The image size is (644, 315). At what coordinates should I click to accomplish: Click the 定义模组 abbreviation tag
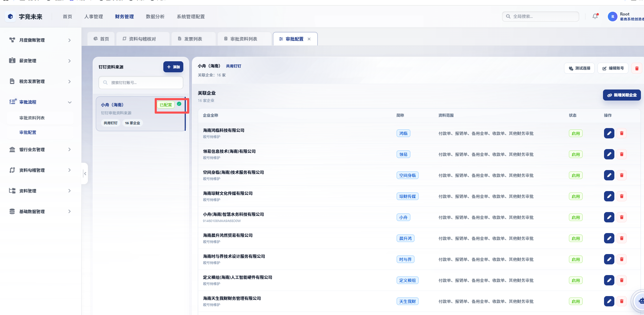[x=407, y=280]
